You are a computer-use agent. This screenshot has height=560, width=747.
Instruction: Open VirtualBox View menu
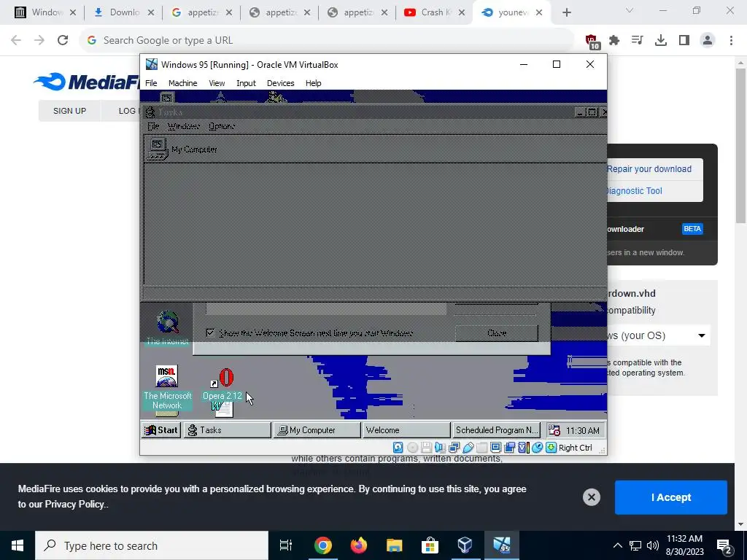coord(217,83)
